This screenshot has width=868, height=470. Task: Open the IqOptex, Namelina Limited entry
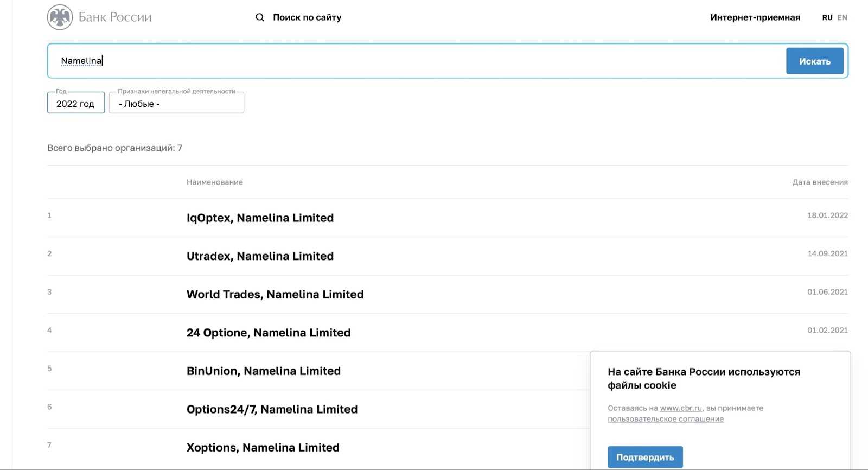pos(260,218)
